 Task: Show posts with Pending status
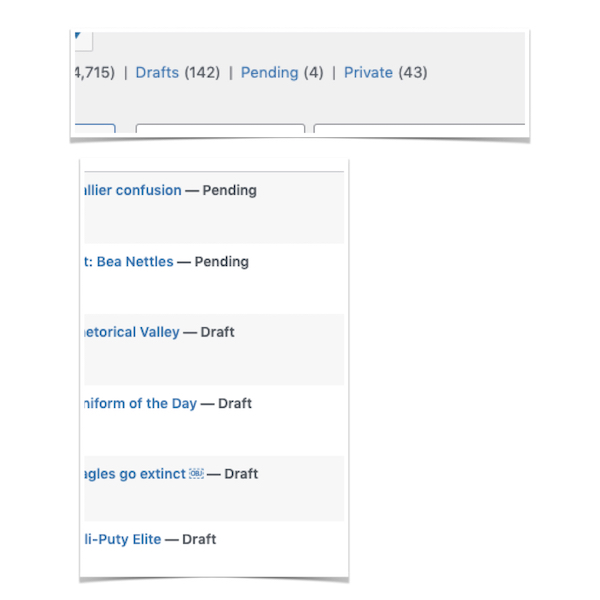[x=269, y=72]
